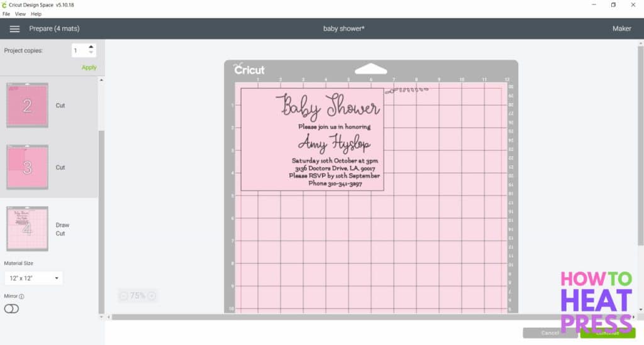Viewport: 644px width, 345px height.
Task: Click the Mirror info icon
Action: [x=22, y=296]
